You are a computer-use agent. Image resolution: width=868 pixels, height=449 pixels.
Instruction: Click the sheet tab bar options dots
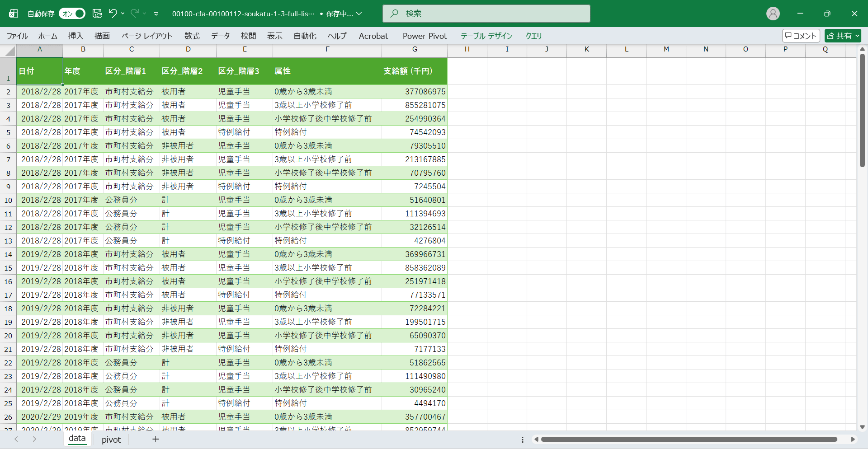point(523,440)
